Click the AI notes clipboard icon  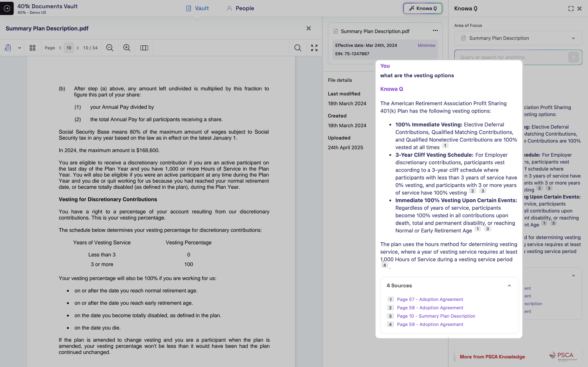click(x=8, y=48)
